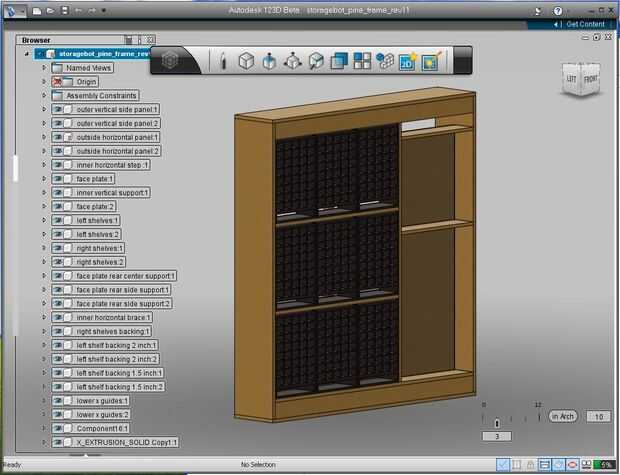Select left shelf backing 1.5 inch:2
The height and width of the screenshot is (475, 620).
[x=108, y=387]
